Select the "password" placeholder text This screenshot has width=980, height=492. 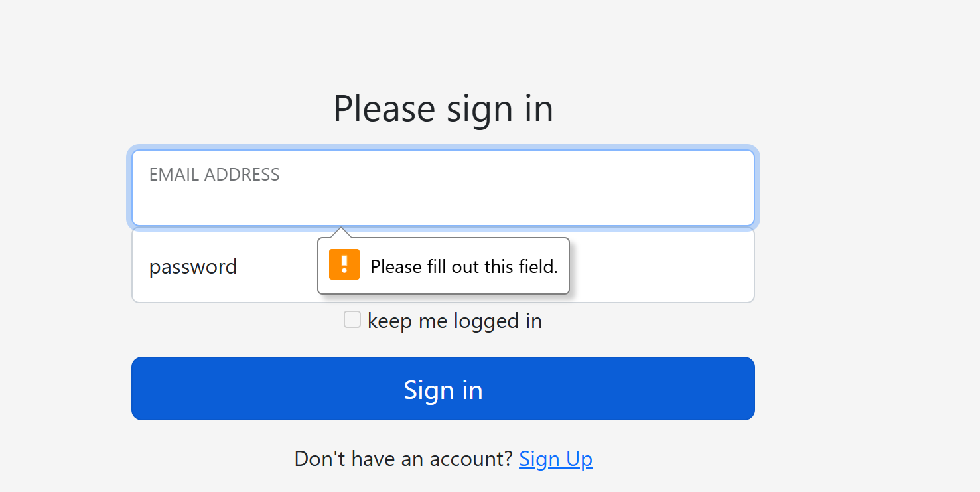tap(193, 266)
